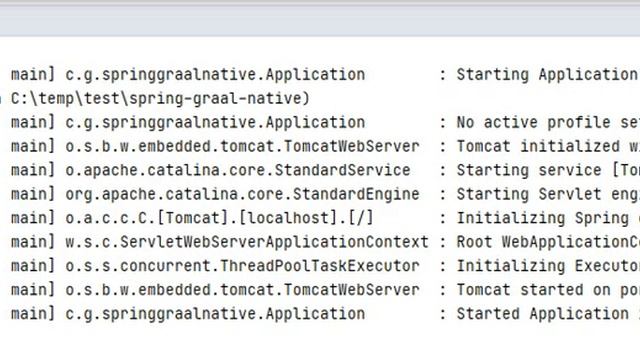The image size is (640, 360).
Task: Click the 'Starting Application' log message
Action: pos(548,75)
